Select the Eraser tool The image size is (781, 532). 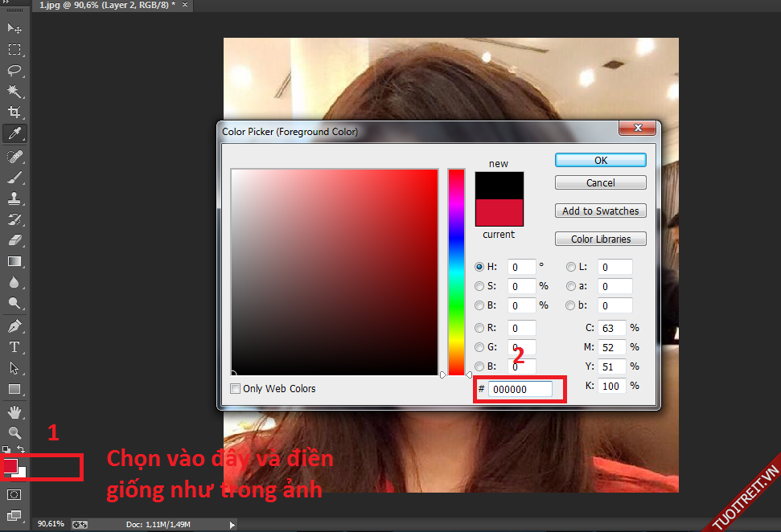click(14, 239)
